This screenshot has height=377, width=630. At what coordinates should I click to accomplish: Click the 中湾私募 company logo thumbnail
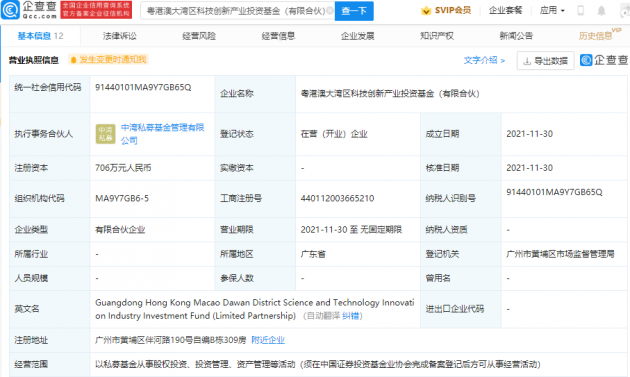pos(105,134)
